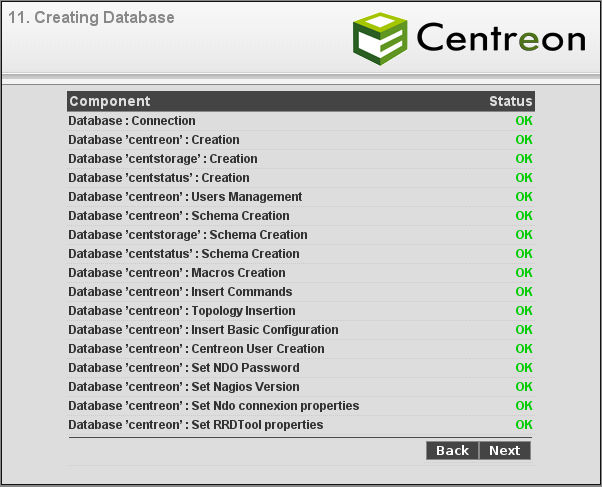602x487 pixels.
Task: Click the Status column header
Action: tap(511, 101)
